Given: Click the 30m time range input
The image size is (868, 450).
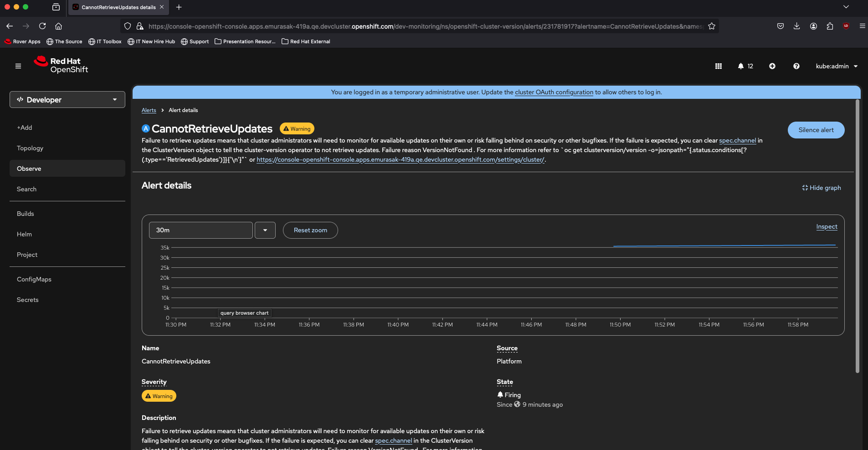Looking at the screenshot, I should point(201,230).
